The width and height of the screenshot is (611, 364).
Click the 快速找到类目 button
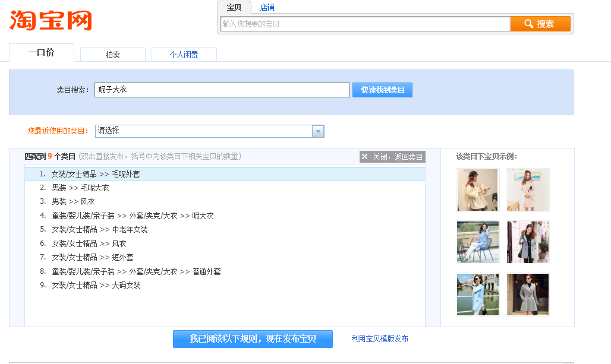(382, 90)
